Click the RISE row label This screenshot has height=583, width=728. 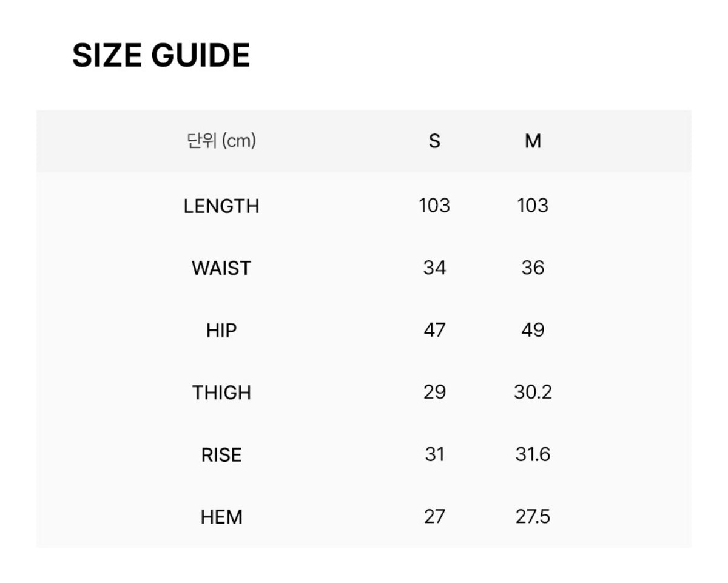click(x=221, y=455)
